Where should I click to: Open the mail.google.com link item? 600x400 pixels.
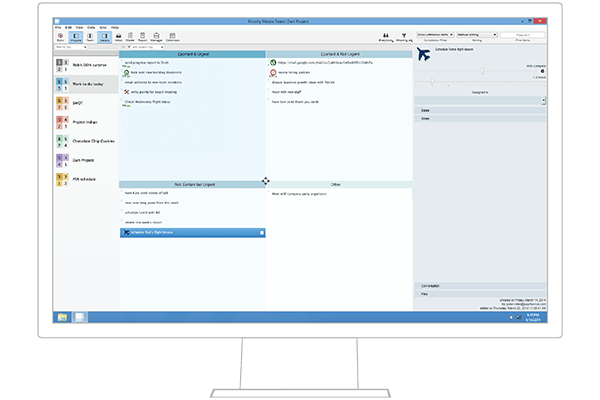point(325,62)
